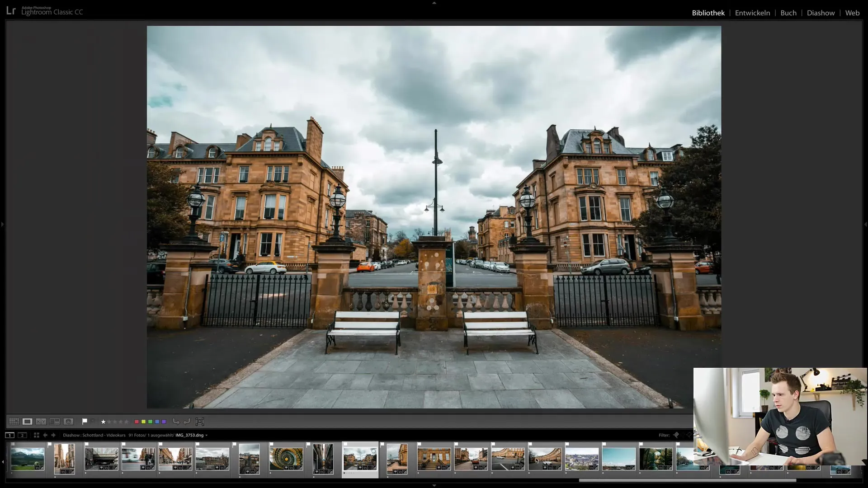Open Compare XY view
868x488 pixels.
41,422
